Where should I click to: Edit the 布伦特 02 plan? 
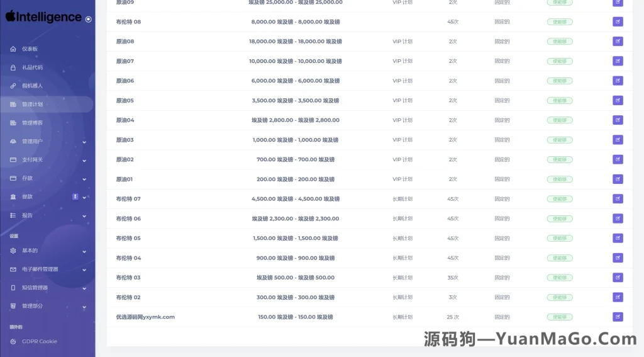point(618,297)
